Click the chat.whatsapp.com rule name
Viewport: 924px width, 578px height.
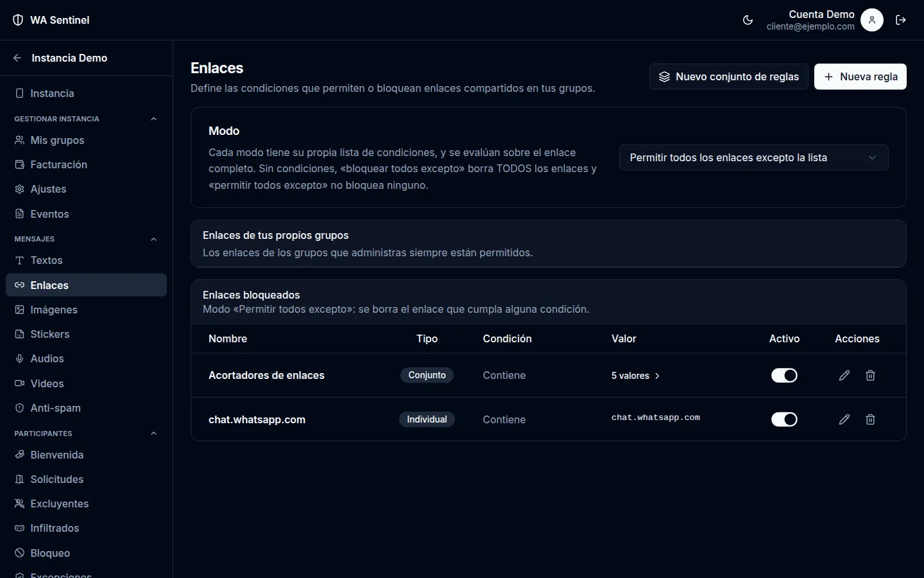(257, 419)
